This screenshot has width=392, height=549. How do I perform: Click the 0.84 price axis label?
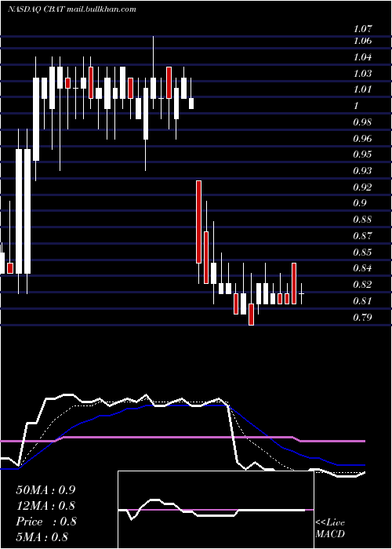(362, 268)
